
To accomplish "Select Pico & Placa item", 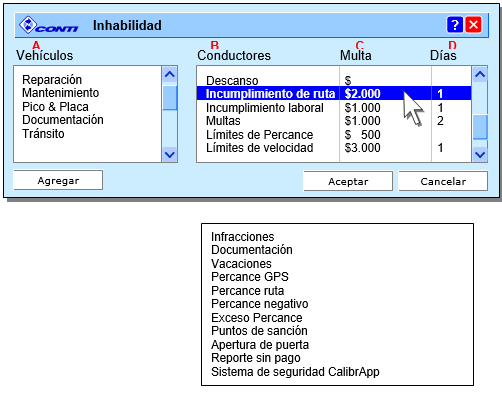I will (55, 107).
